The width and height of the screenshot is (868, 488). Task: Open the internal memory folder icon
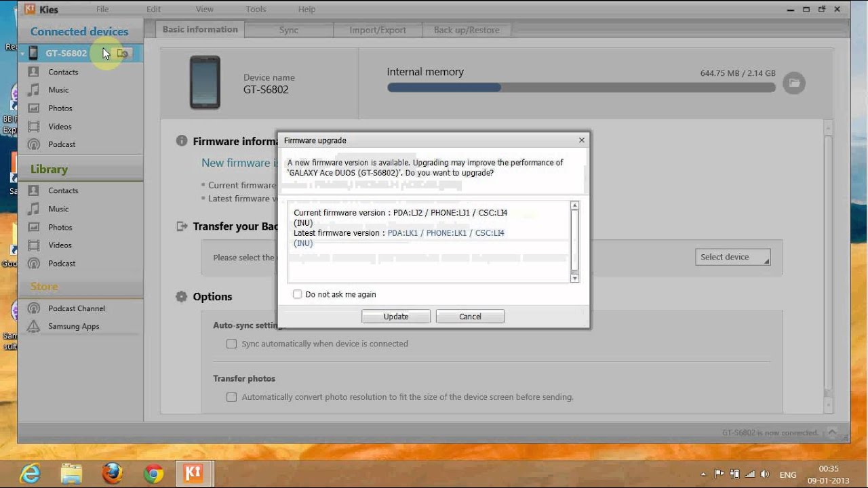coord(794,83)
